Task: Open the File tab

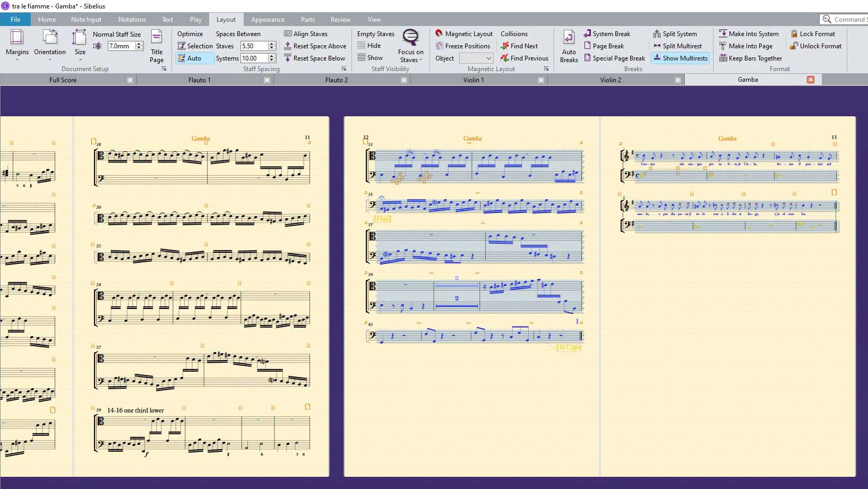Action: 15,20
